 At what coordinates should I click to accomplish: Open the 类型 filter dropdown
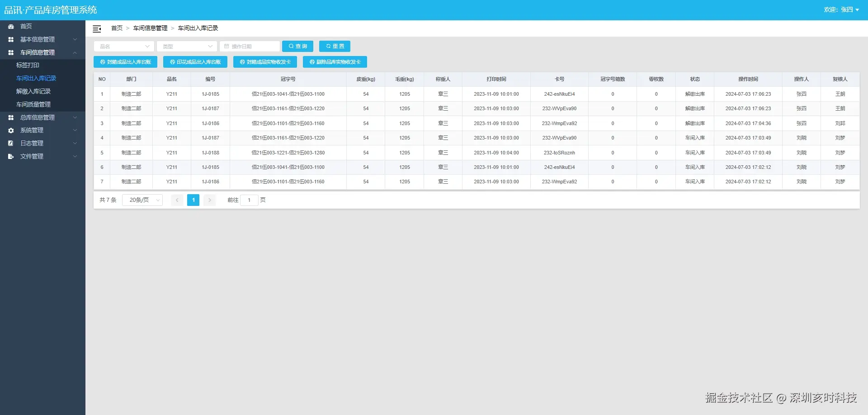187,47
